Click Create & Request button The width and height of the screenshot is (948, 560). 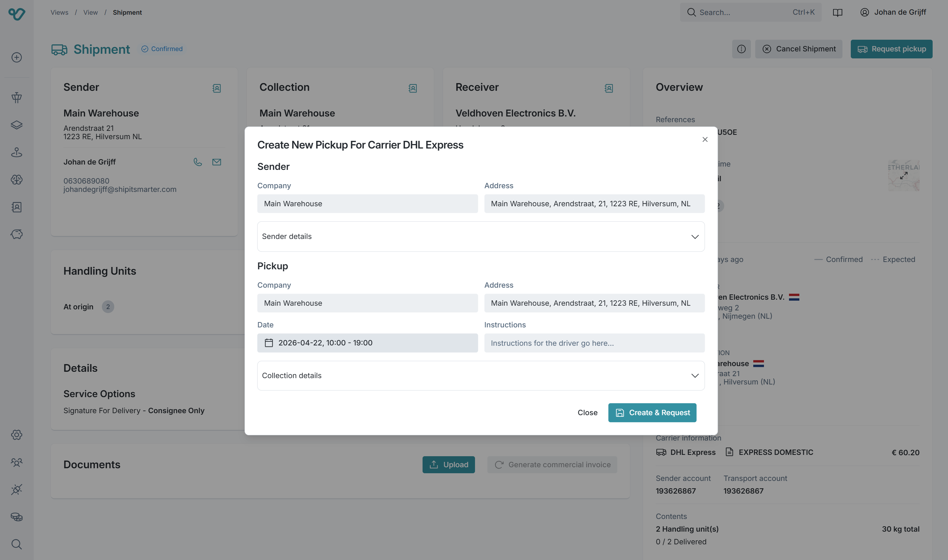[652, 412]
